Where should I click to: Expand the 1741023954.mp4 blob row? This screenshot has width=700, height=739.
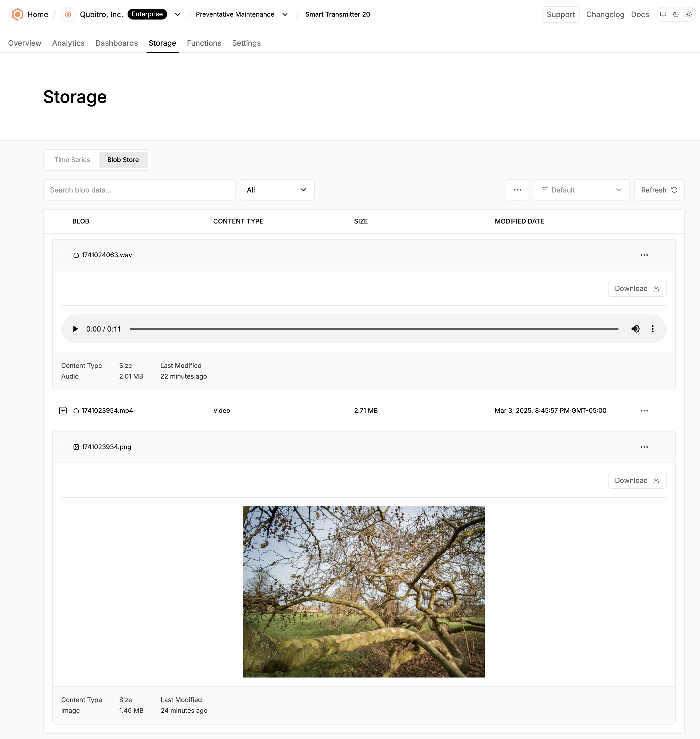[63, 410]
